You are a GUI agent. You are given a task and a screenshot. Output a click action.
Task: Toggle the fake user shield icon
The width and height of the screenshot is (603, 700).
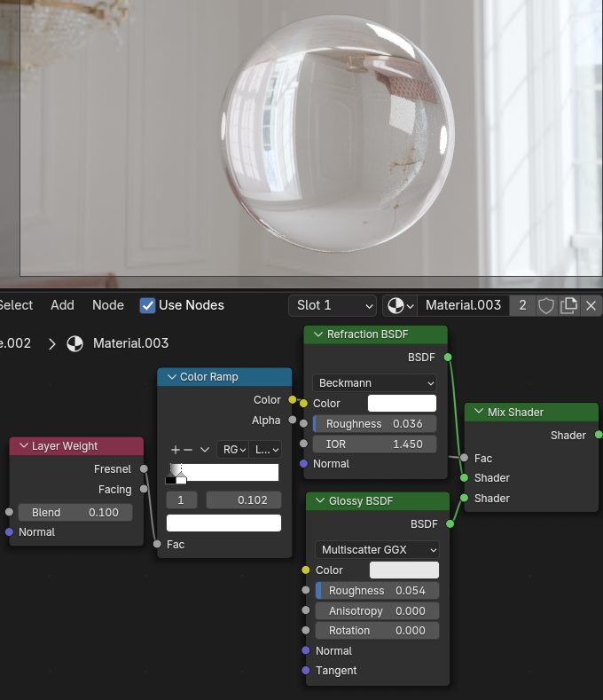546,305
